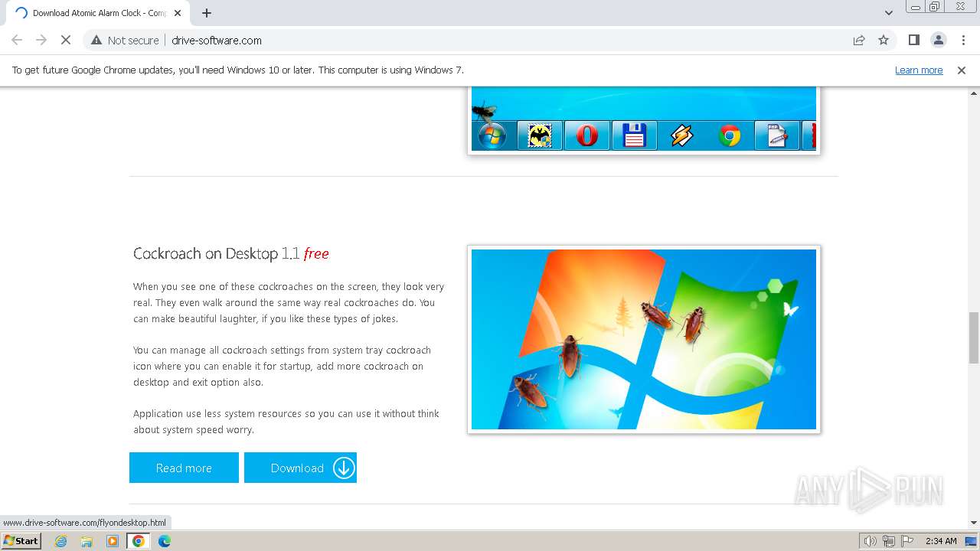Viewport: 980px width, 551px height.
Task: Launch Internet Explorer from taskbar
Action: click(61, 541)
